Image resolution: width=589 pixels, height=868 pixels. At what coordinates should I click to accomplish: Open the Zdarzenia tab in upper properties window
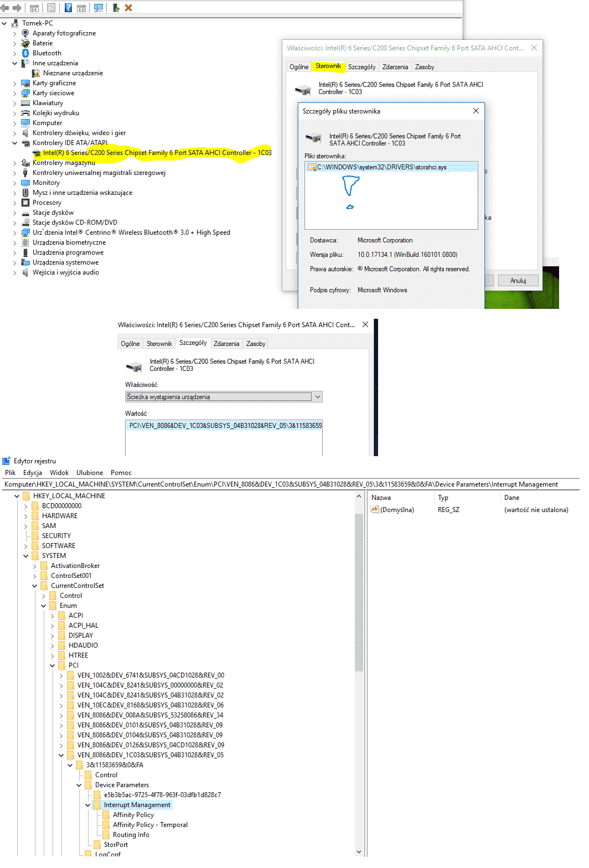click(395, 67)
